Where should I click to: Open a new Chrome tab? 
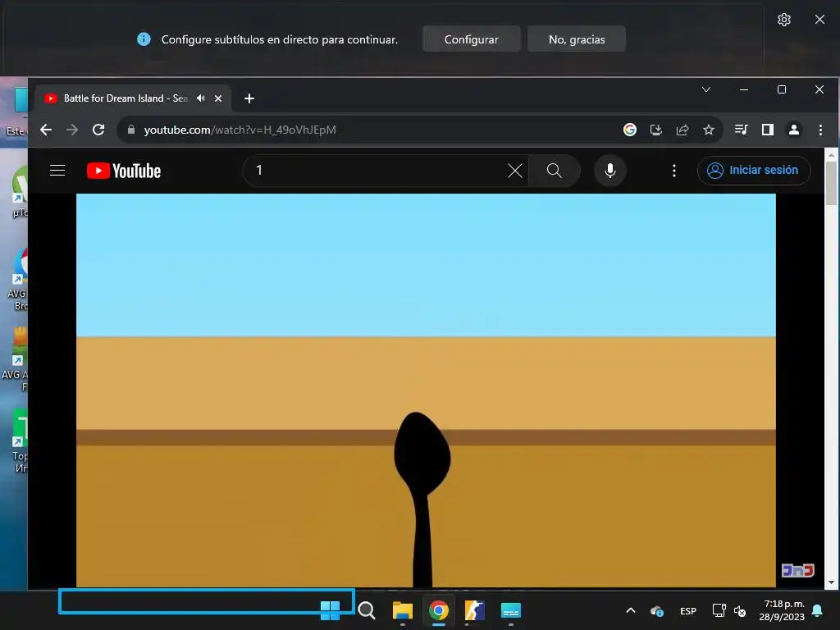(x=249, y=98)
